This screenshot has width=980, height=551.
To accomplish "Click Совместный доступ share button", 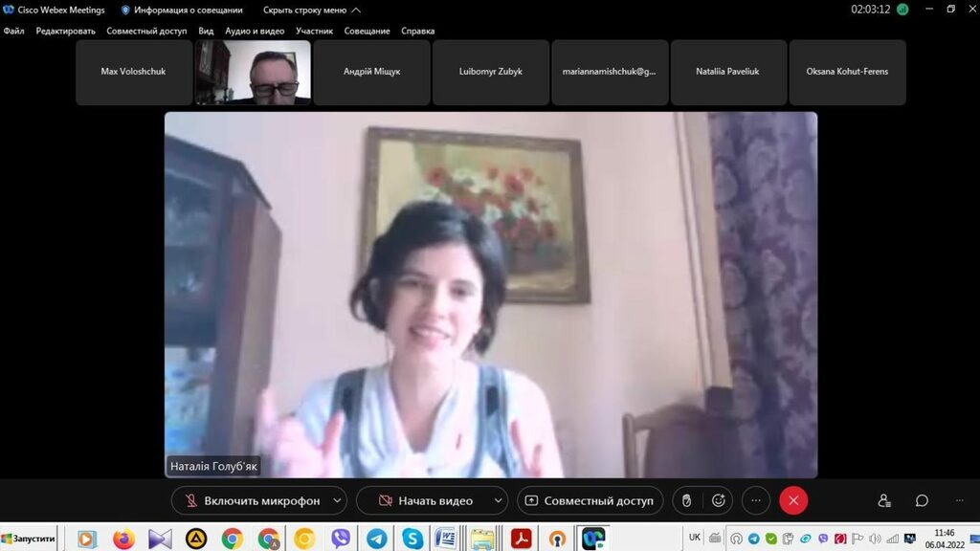I will pos(590,500).
